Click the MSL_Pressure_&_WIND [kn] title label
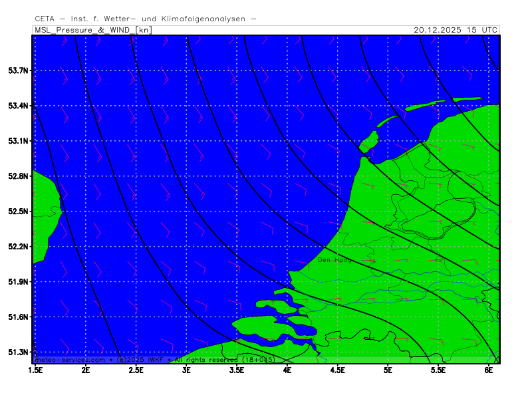532x399 pixels. tap(92, 30)
